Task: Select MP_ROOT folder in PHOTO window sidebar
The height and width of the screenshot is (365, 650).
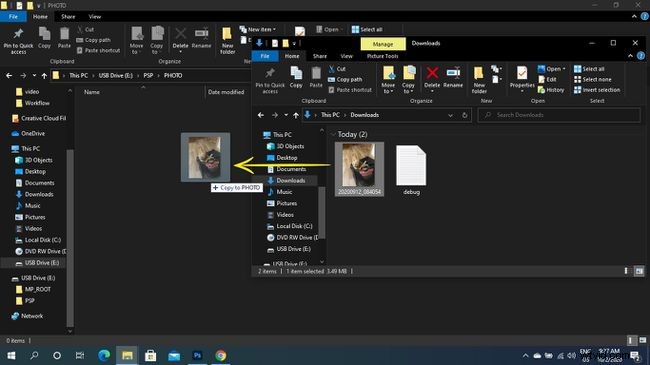Action: click(x=33, y=290)
